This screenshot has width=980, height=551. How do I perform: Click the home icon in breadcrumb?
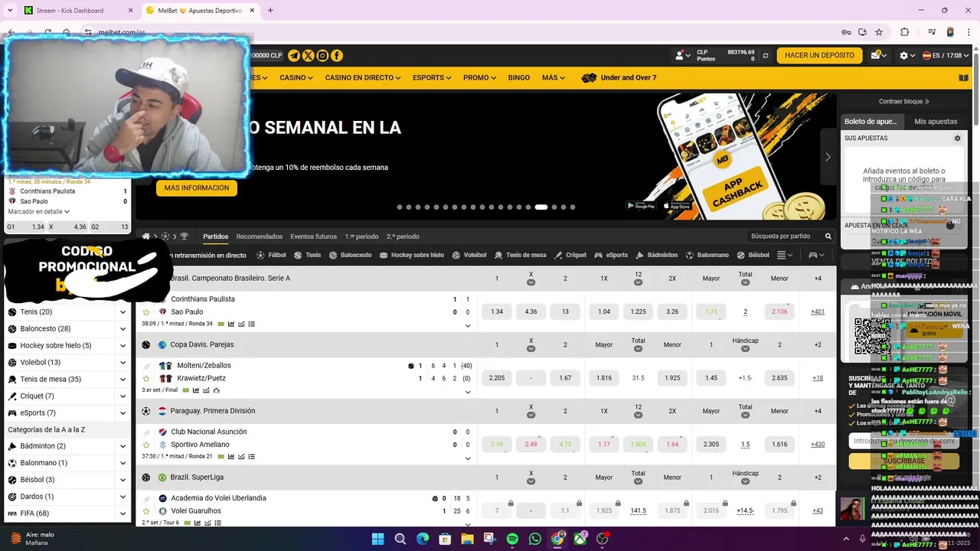[x=146, y=236]
